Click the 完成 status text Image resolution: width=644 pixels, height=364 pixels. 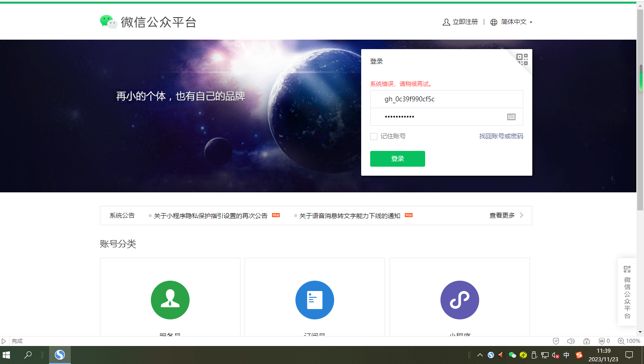click(x=17, y=341)
